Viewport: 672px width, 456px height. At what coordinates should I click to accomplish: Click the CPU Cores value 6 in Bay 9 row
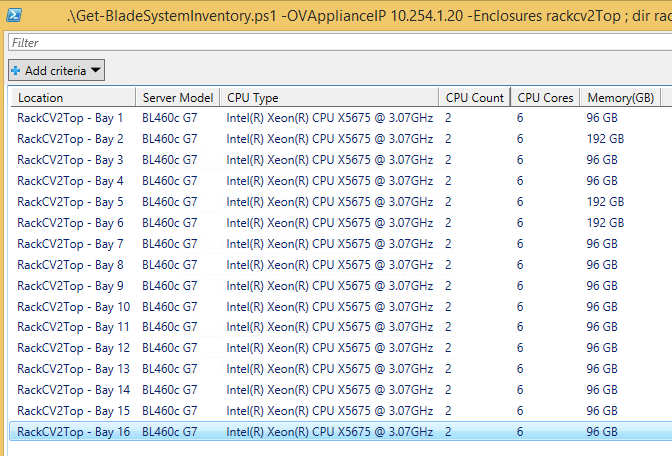(x=520, y=286)
